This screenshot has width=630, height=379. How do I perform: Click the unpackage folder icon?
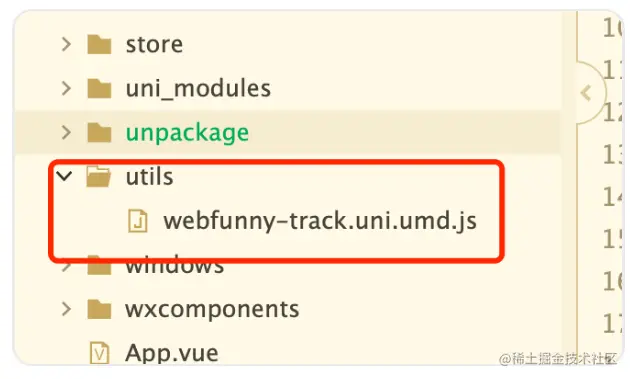99,133
